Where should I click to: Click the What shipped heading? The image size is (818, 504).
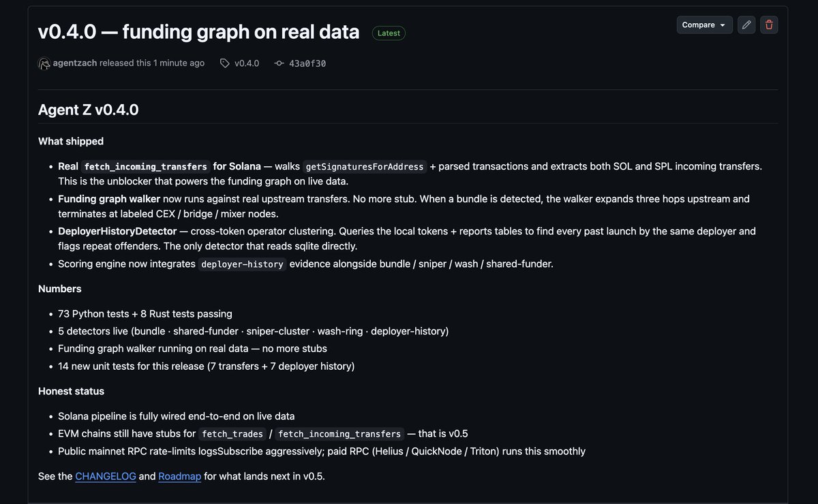[71, 141]
